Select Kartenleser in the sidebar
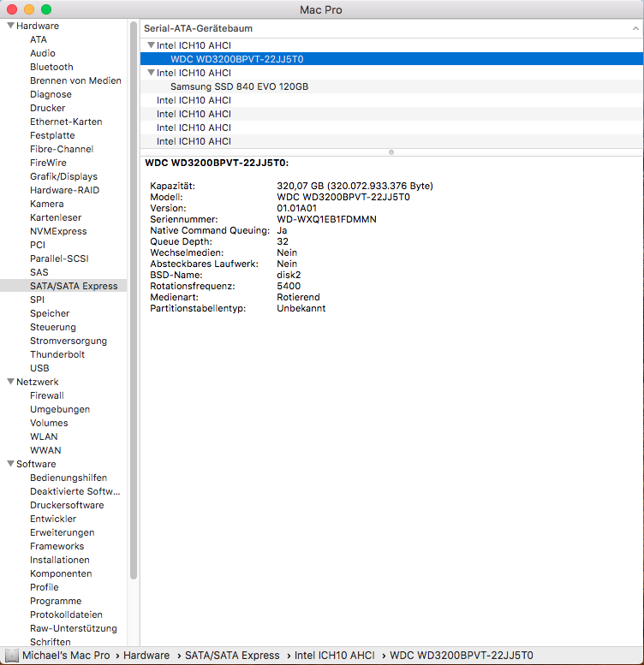 click(x=56, y=217)
